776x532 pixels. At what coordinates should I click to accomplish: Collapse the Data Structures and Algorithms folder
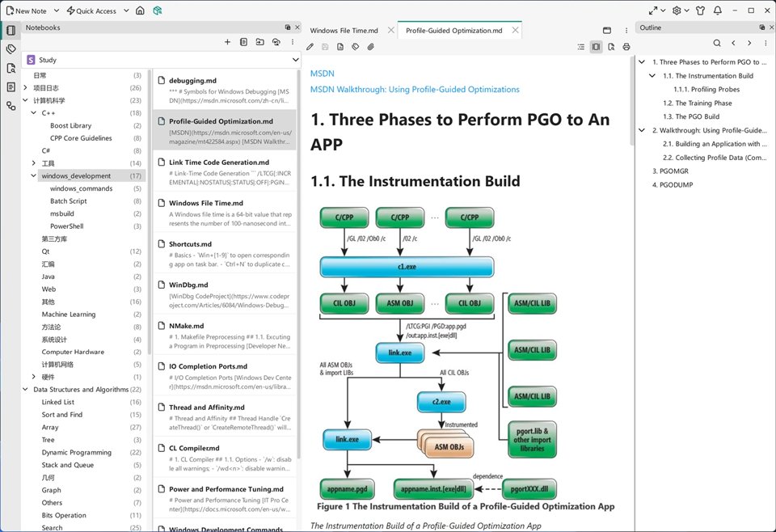pos(25,390)
